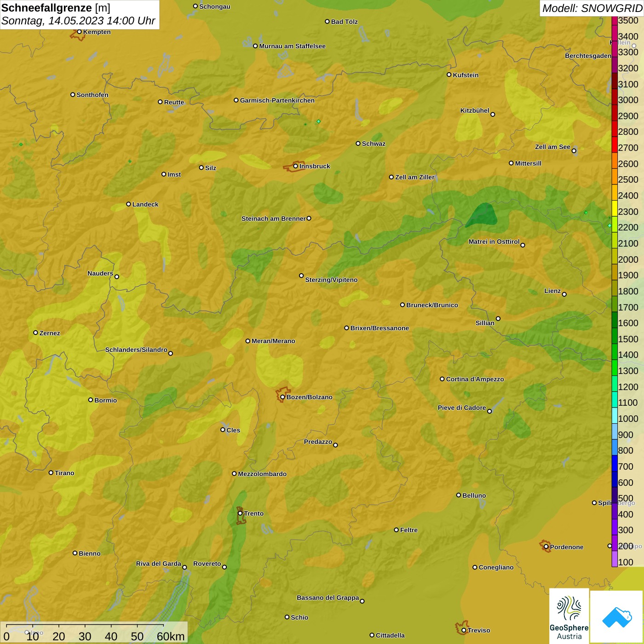Click the date 'Sonntag, 14.05.2023 14:00 Uhr'

pyautogui.click(x=78, y=21)
